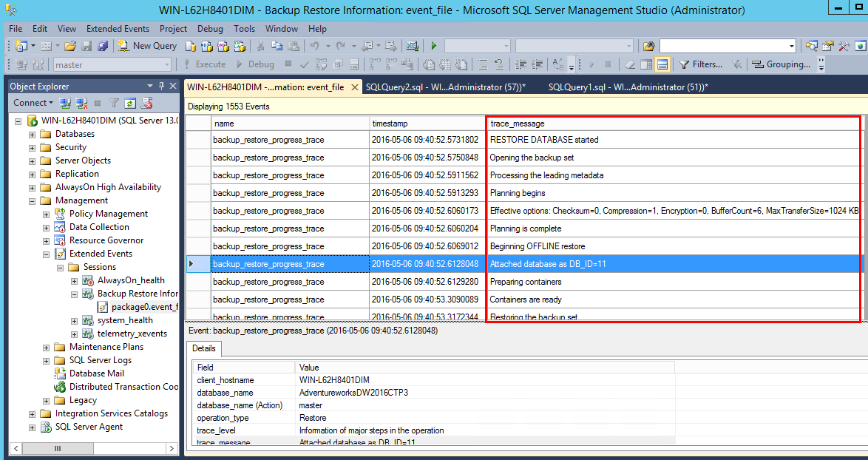
Task: Open the File menu
Action: tap(16, 29)
